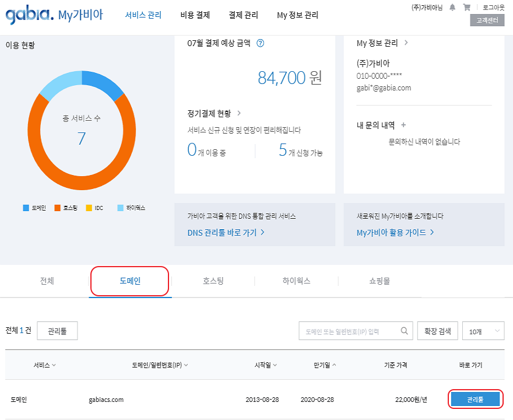The width and height of the screenshot is (513, 420).
Task: Open the My정보 관리 chevron arrow
Action: click(x=406, y=43)
